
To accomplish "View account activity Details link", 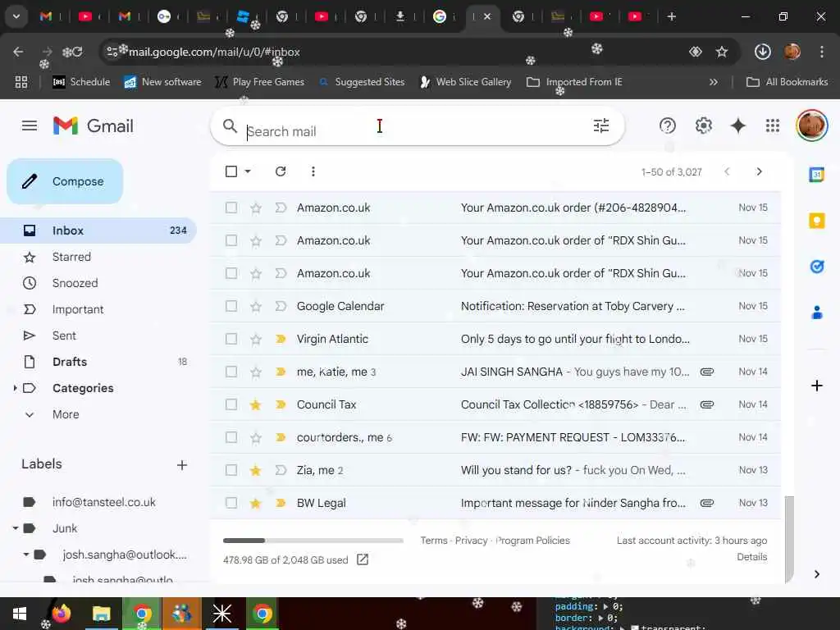I will pyautogui.click(x=751, y=557).
